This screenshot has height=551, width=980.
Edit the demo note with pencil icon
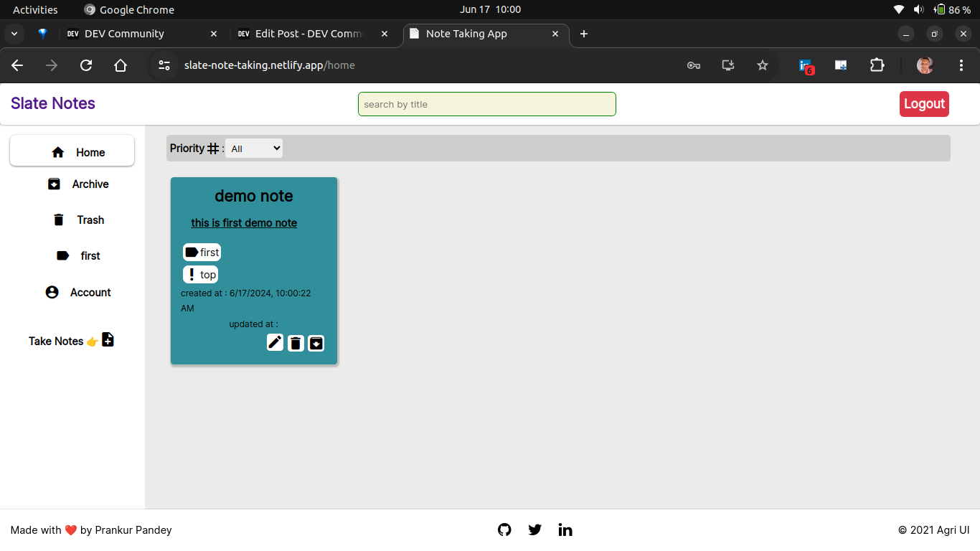point(275,342)
